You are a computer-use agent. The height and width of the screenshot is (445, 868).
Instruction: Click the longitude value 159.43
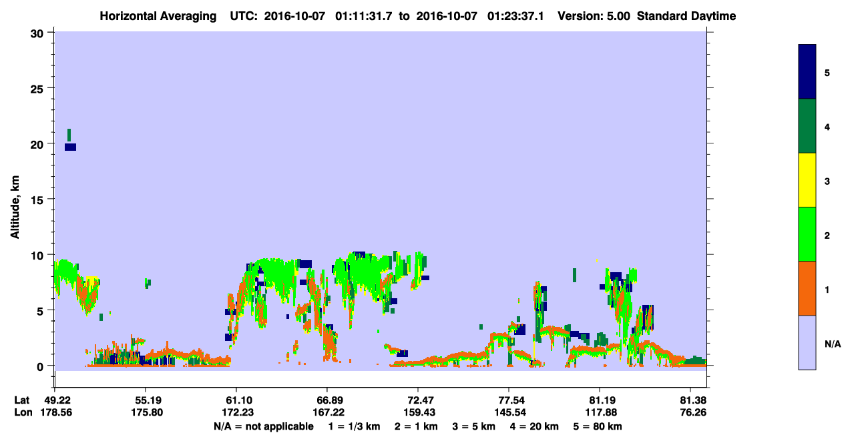[x=418, y=413]
